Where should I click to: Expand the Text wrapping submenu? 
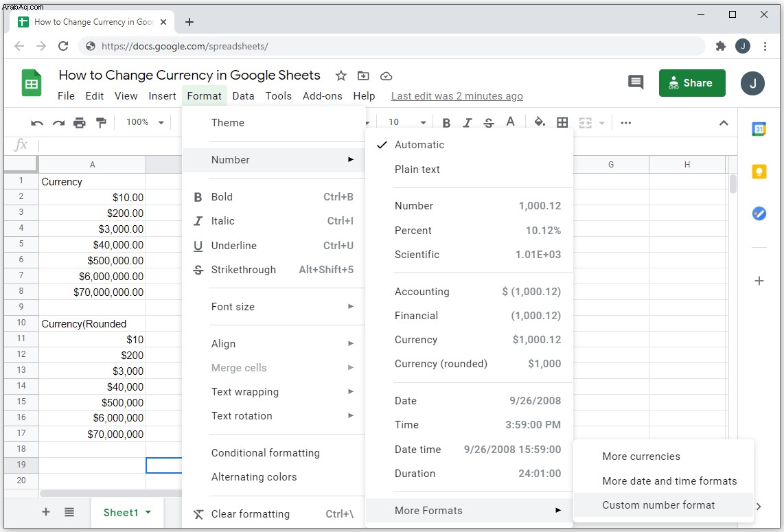tap(273, 391)
